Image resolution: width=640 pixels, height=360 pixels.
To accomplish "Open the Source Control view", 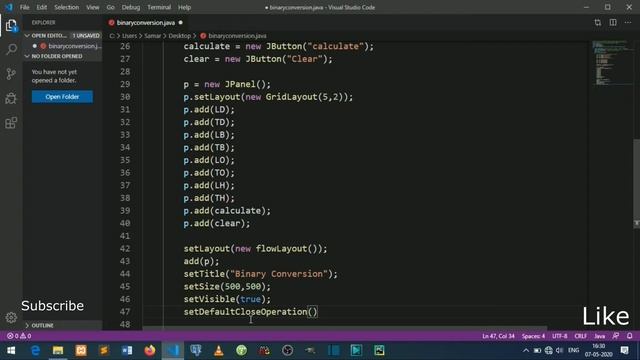I will tap(11, 74).
